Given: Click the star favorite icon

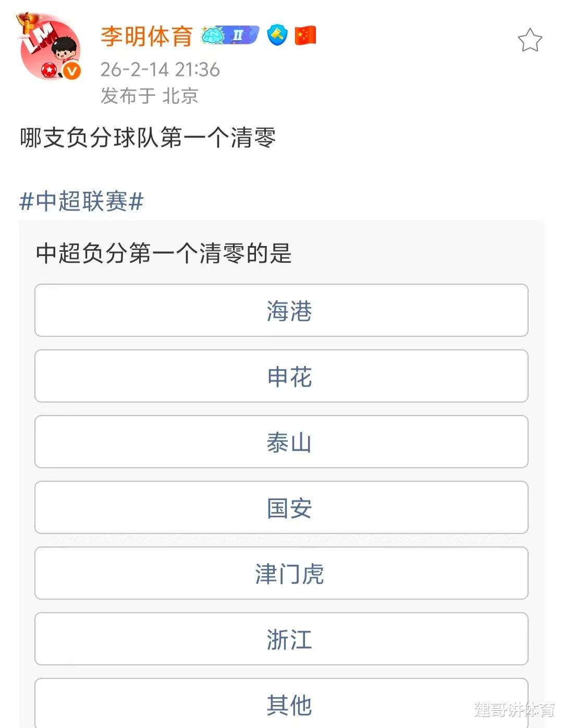Looking at the screenshot, I should [x=530, y=40].
